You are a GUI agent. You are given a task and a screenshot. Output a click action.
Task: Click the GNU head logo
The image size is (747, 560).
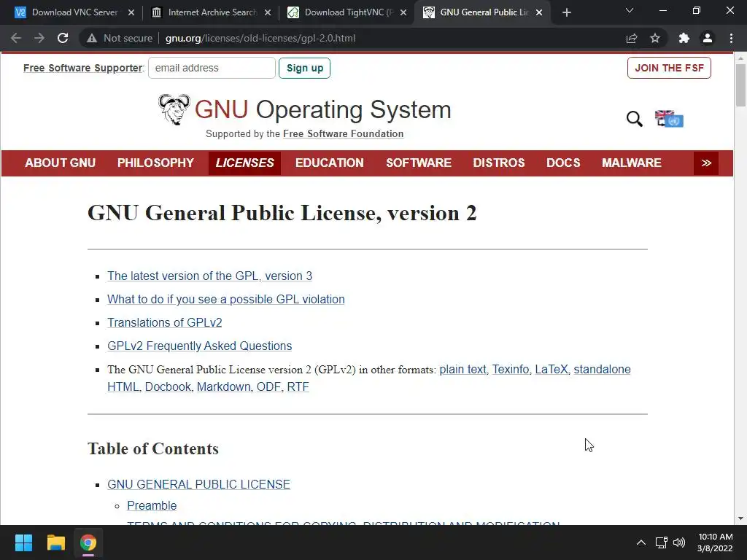coord(174,109)
